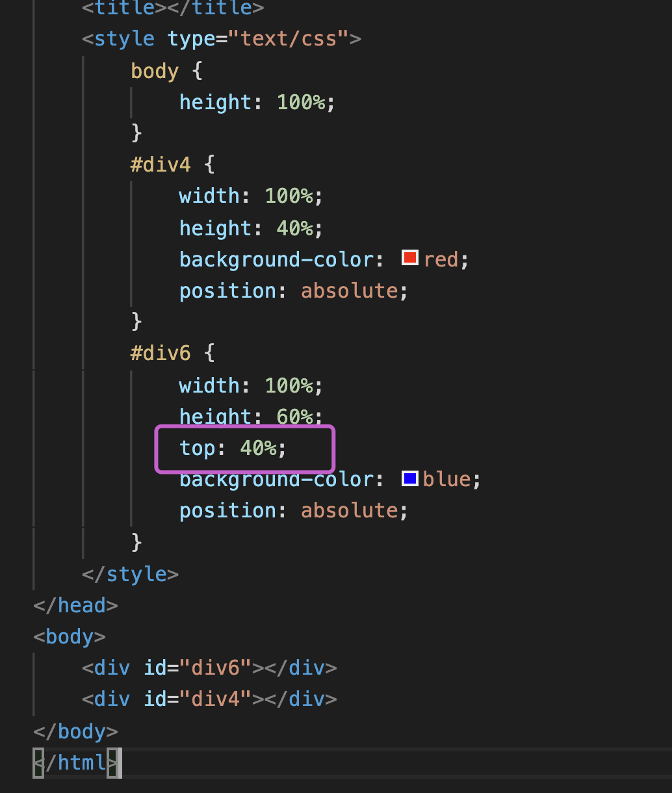Click the absolute value in #div4 rule
Viewport: 672px width, 793px height.
(x=349, y=291)
